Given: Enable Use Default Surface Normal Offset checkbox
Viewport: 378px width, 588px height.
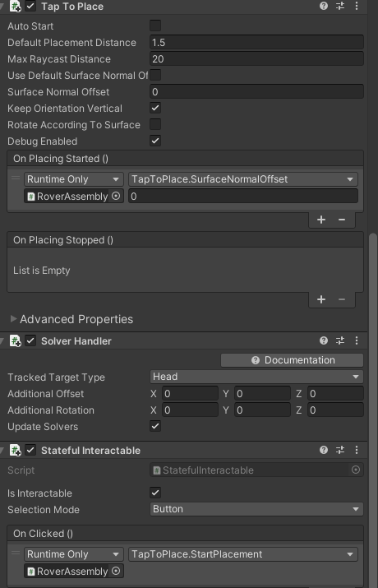Looking at the screenshot, I should click(x=155, y=75).
